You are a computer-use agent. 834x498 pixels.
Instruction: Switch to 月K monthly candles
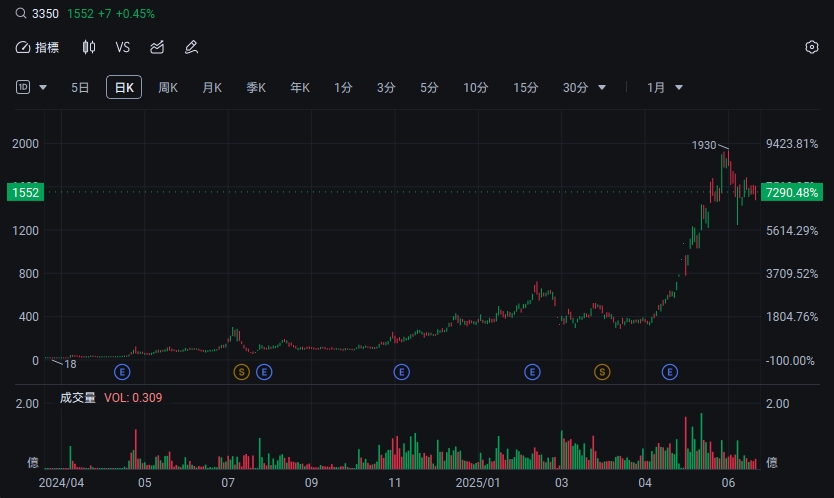click(212, 88)
